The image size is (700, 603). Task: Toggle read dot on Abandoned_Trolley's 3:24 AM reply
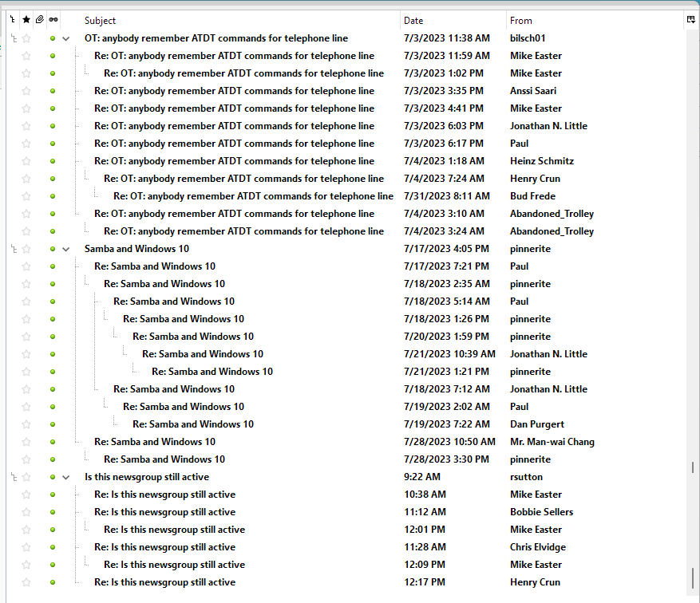pos(53,231)
